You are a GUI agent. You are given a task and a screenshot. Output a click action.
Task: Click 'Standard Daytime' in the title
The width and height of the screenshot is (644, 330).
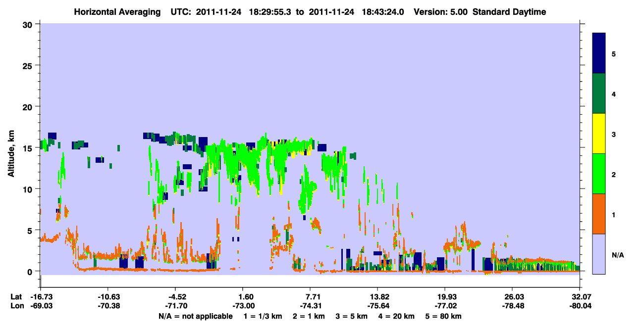[x=509, y=12]
